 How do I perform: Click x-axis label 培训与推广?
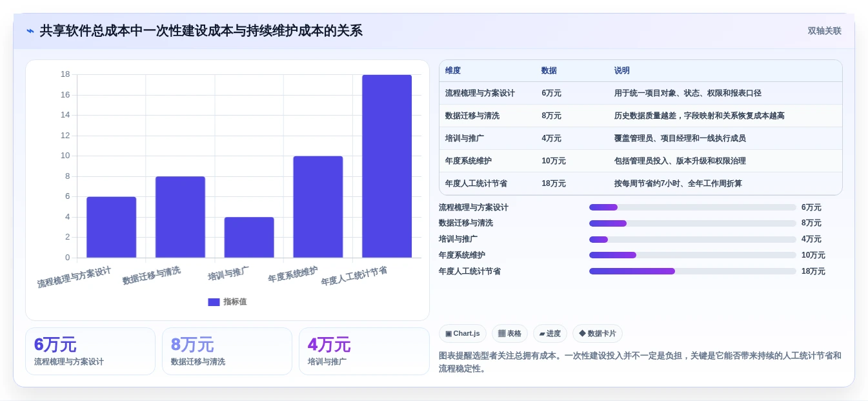228,274
